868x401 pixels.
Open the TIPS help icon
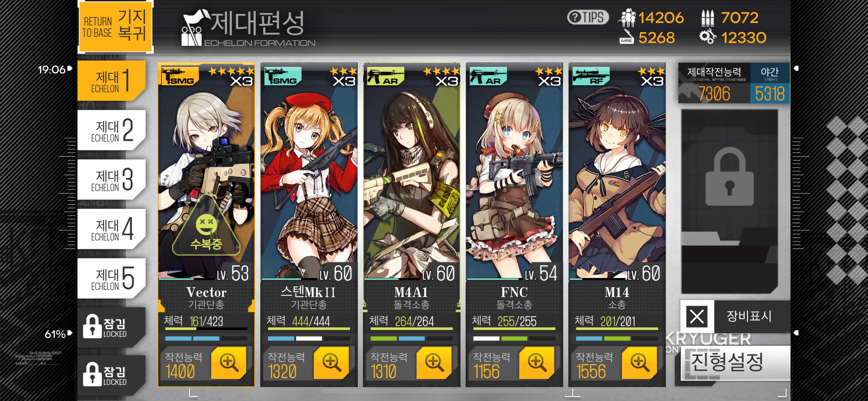[x=588, y=17]
